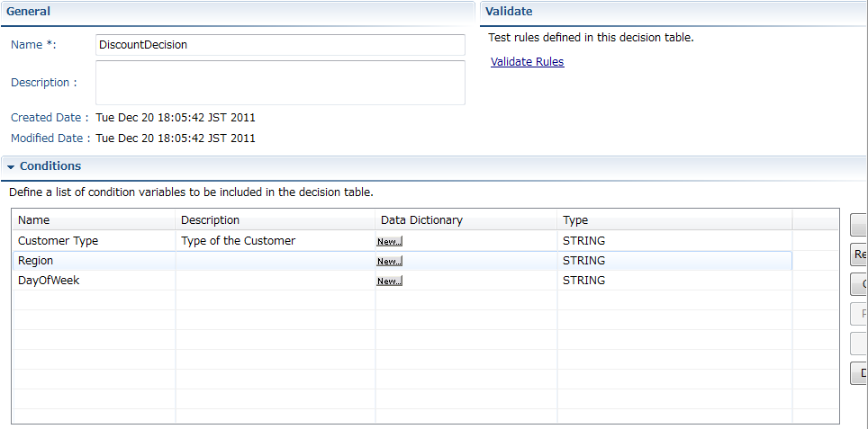
Task: Open Type STRING cell for DayOfWeek
Action: 583,281
